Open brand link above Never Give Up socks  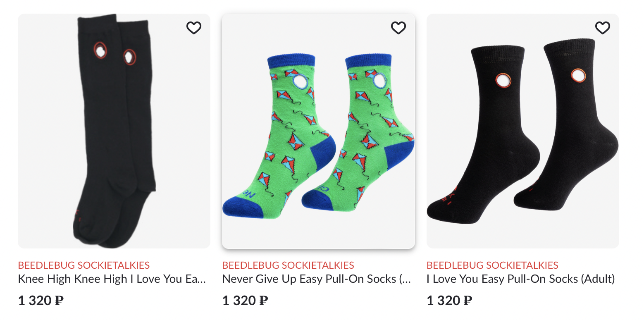click(x=288, y=265)
